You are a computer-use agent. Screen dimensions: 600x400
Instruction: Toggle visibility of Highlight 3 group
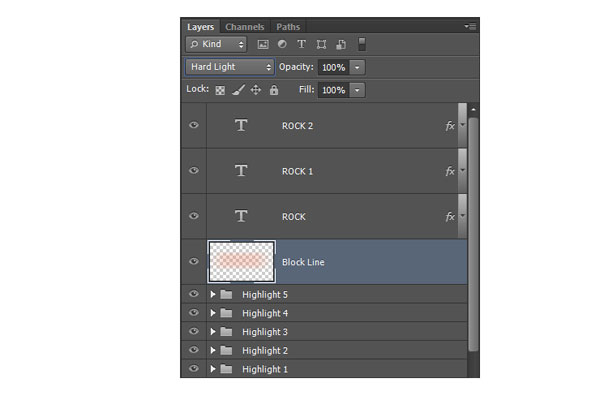point(194,331)
